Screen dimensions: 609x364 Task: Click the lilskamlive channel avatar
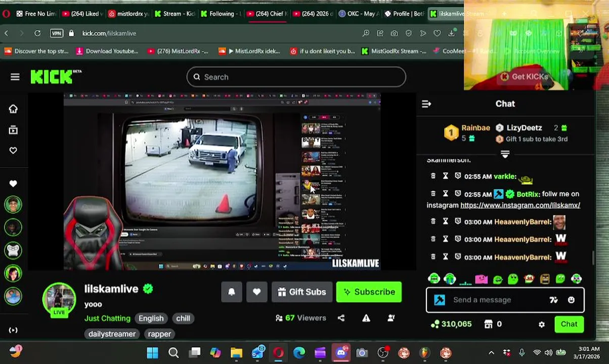coord(59,299)
